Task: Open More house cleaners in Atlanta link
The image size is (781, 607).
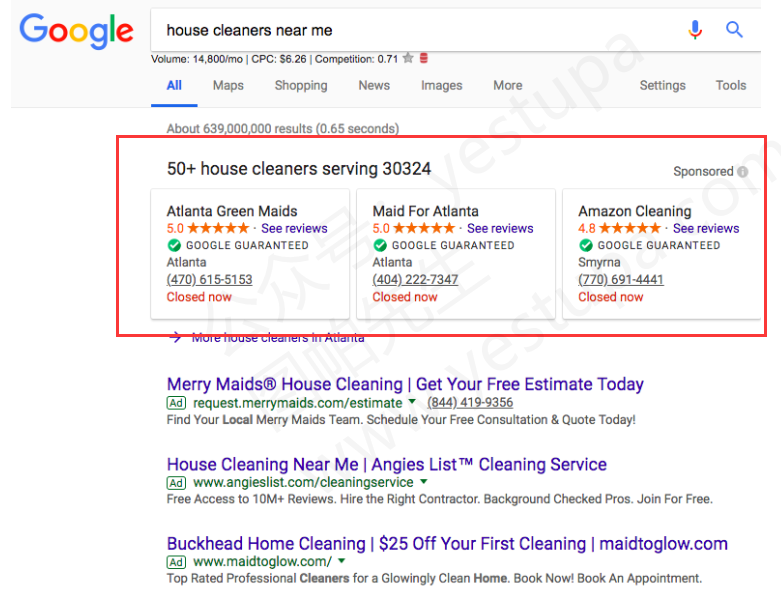Action: click(x=278, y=338)
